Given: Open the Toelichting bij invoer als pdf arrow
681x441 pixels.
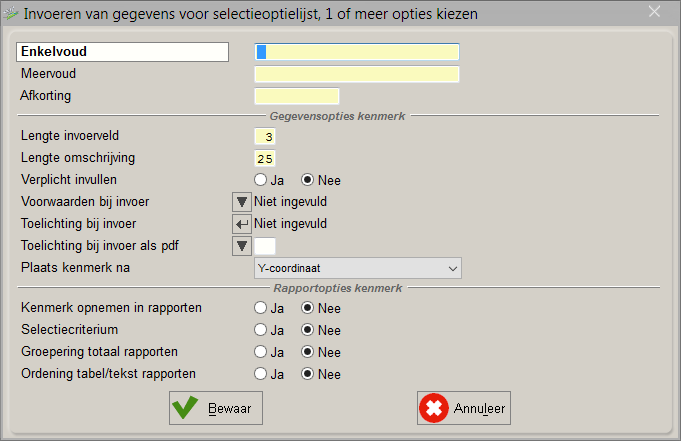Looking at the screenshot, I should pyautogui.click(x=242, y=246).
